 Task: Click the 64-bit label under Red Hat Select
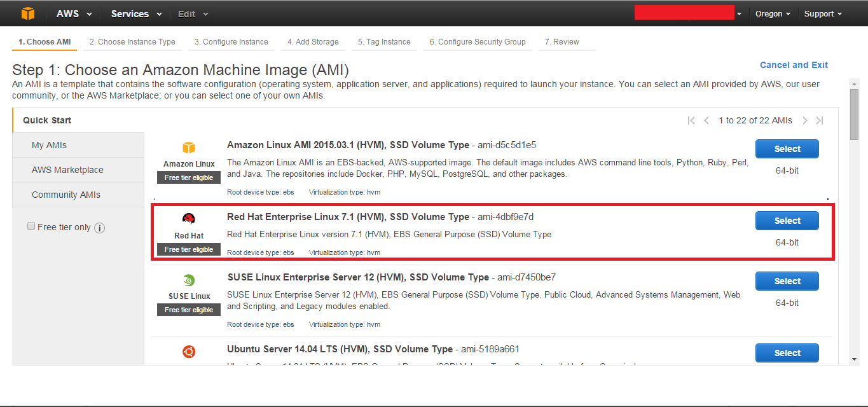[787, 242]
